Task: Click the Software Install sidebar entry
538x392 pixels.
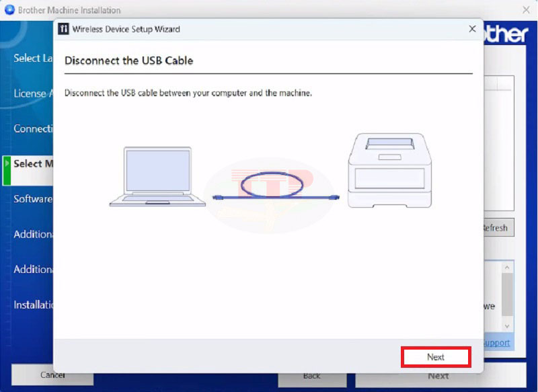Action: coord(32,199)
